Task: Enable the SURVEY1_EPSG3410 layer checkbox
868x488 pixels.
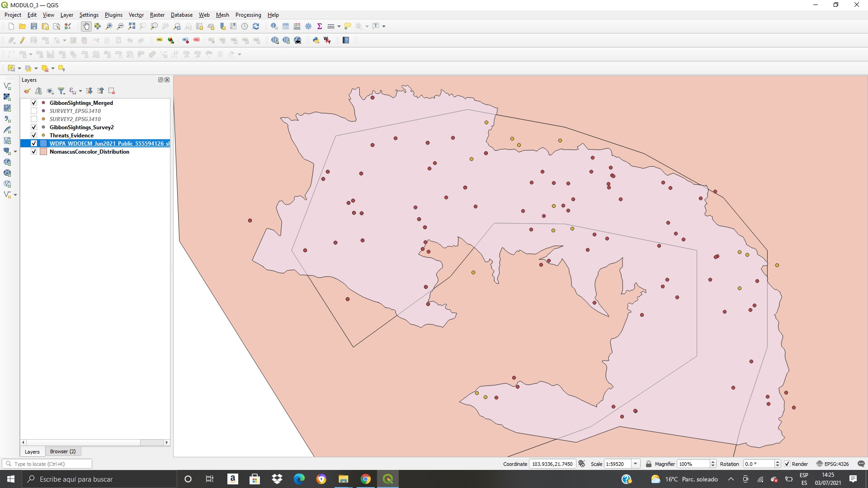Action: pyautogui.click(x=34, y=111)
